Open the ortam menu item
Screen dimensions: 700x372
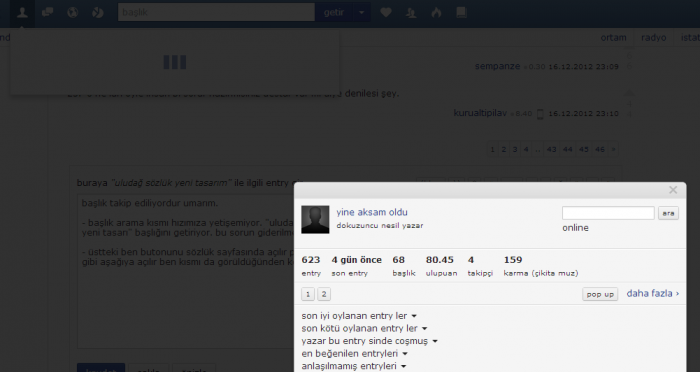point(613,38)
